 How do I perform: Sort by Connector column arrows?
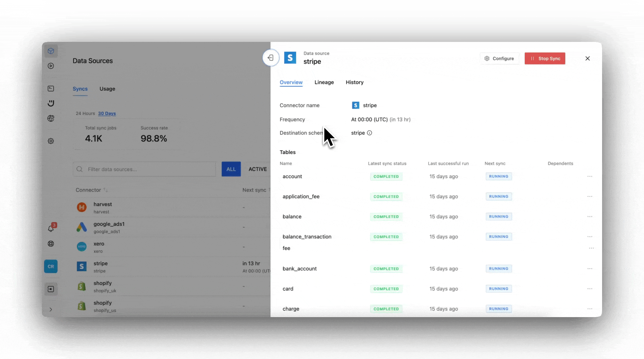pyautogui.click(x=105, y=190)
